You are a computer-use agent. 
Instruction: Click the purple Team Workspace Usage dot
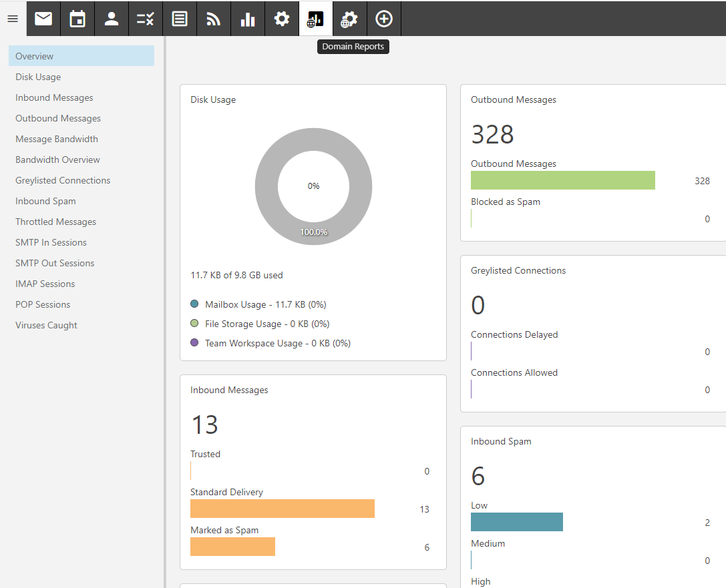click(194, 343)
